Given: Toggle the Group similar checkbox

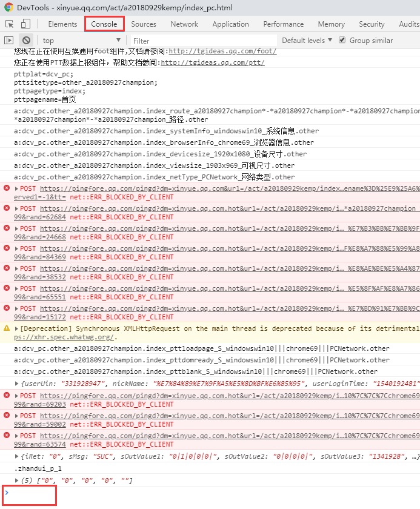Looking at the screenshot, I should point(342,40).
